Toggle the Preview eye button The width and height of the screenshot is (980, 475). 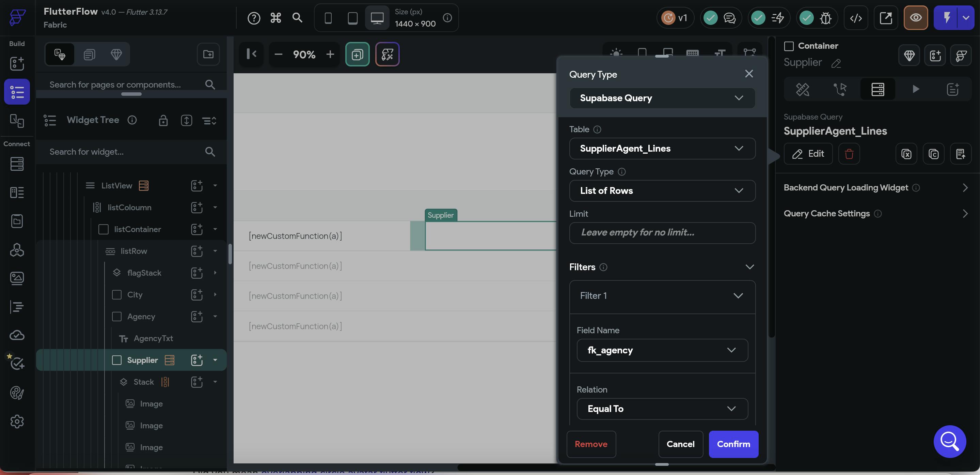click(915, 18)
